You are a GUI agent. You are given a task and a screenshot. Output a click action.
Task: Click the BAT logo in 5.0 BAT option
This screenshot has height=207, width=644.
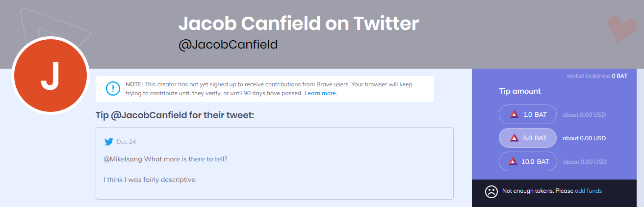point(514,138)
